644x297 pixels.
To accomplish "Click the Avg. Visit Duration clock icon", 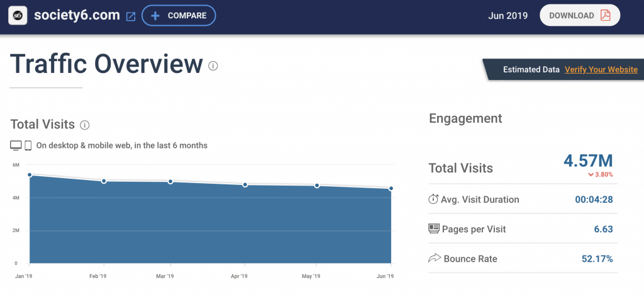I will click(x=433, y=199).
